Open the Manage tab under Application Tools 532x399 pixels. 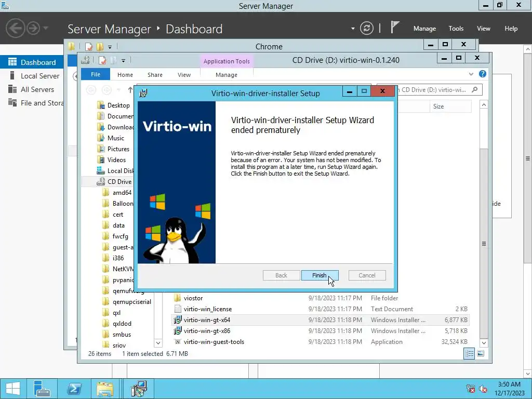[227, 75]
